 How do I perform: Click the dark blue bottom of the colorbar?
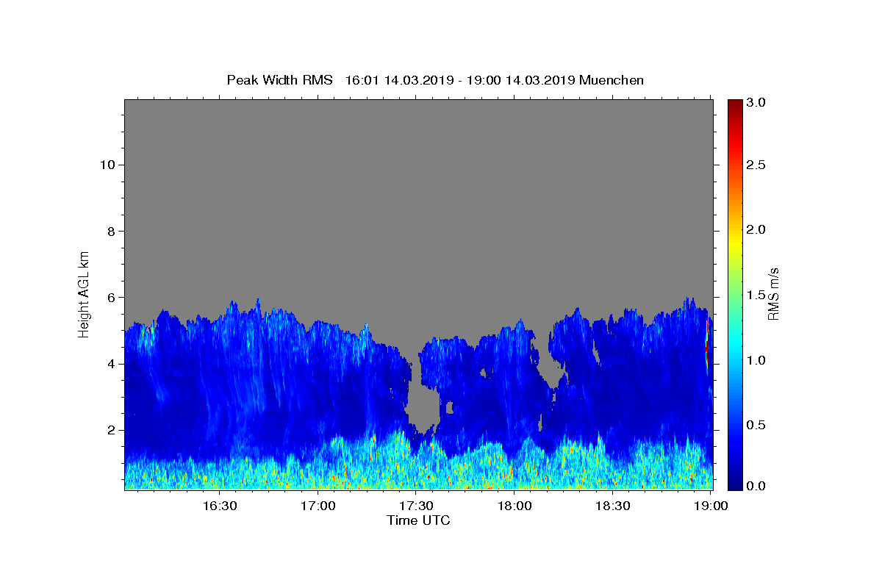(x=735, y=483)
